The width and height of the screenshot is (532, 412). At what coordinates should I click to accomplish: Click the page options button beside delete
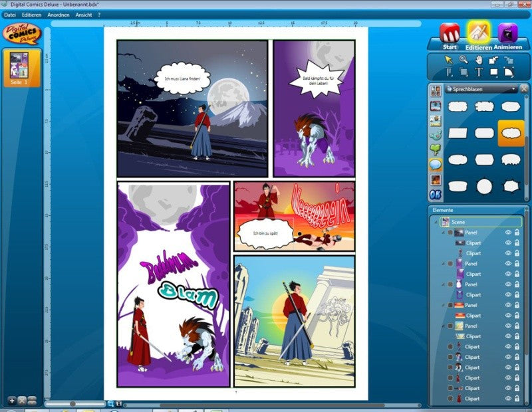click(x=32, y=401)
